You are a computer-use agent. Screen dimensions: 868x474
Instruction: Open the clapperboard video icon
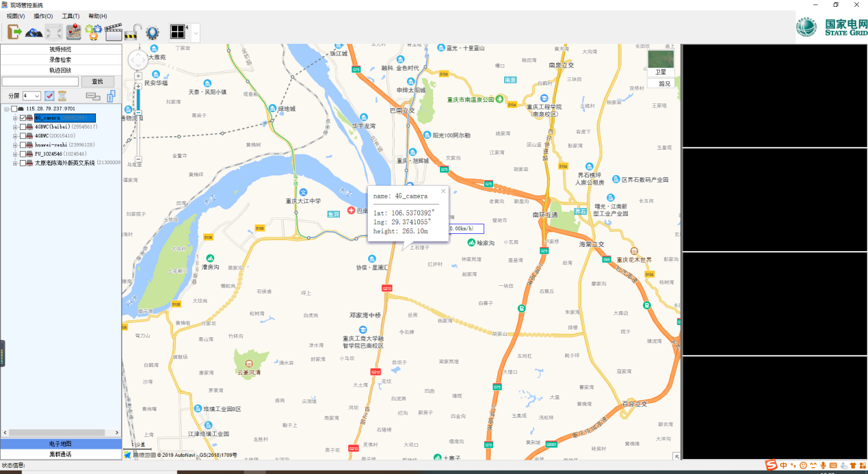(114, 32)
